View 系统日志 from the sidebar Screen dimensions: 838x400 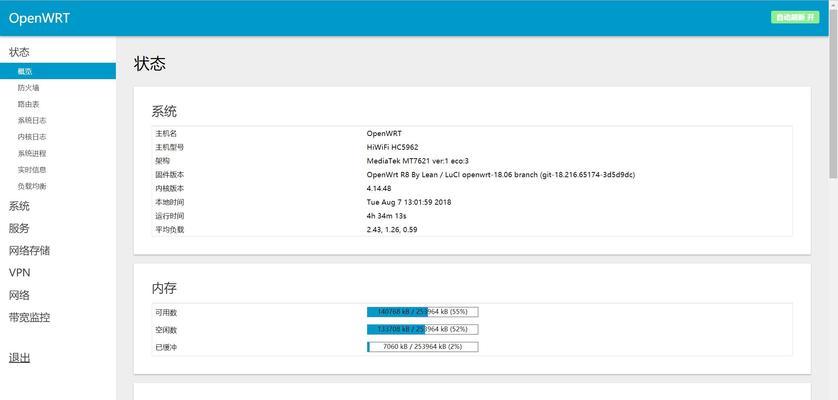(32, 121)
